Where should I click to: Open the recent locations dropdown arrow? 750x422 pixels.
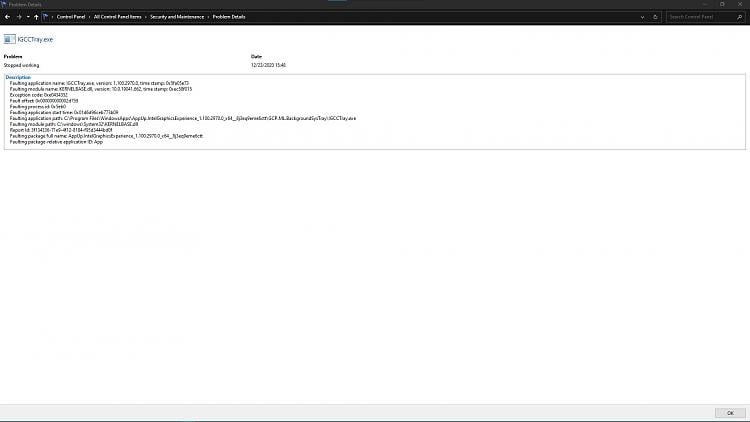point(28,17)
